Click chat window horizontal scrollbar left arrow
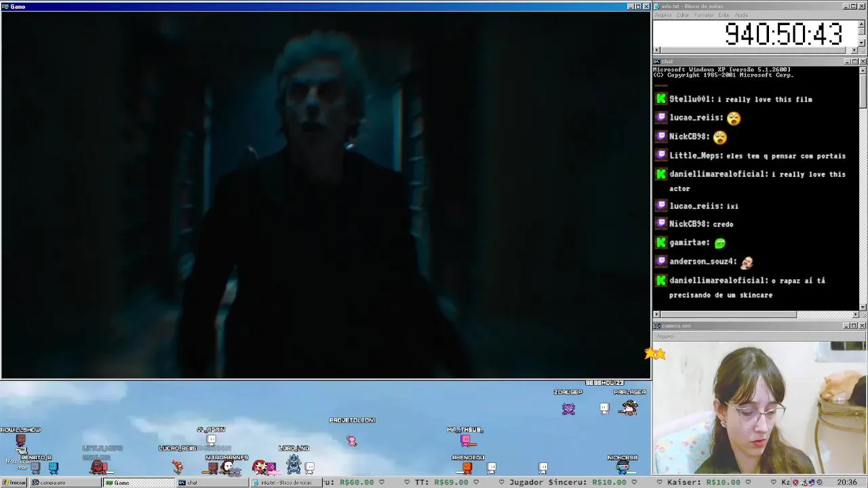 pyautogui.click(x=656, y=314)
